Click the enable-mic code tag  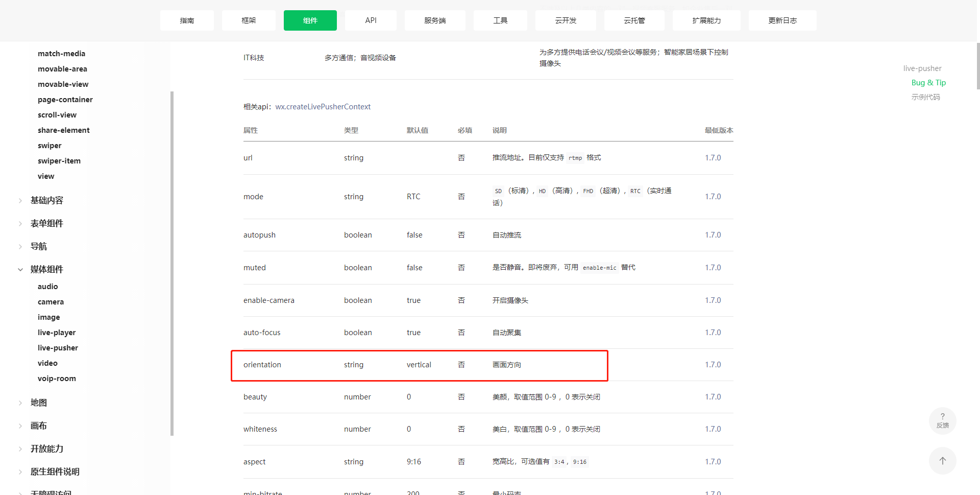(x=599, y=268)
